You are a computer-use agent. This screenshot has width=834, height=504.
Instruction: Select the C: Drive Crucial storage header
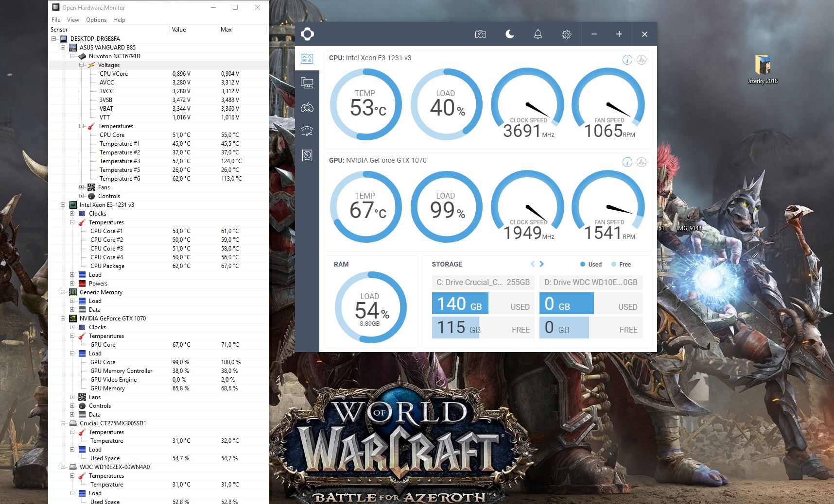(483, 282)
